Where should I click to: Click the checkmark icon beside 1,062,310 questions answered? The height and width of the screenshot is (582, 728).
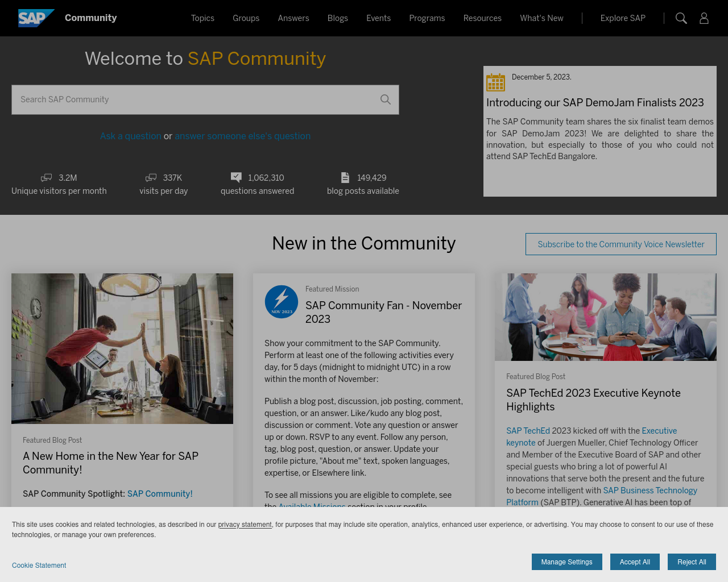[x=236, y=177]
